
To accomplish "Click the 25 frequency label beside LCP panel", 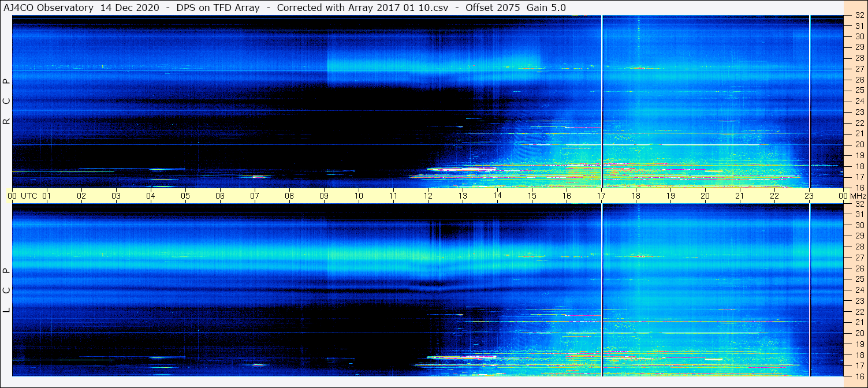I will (859, 279).
